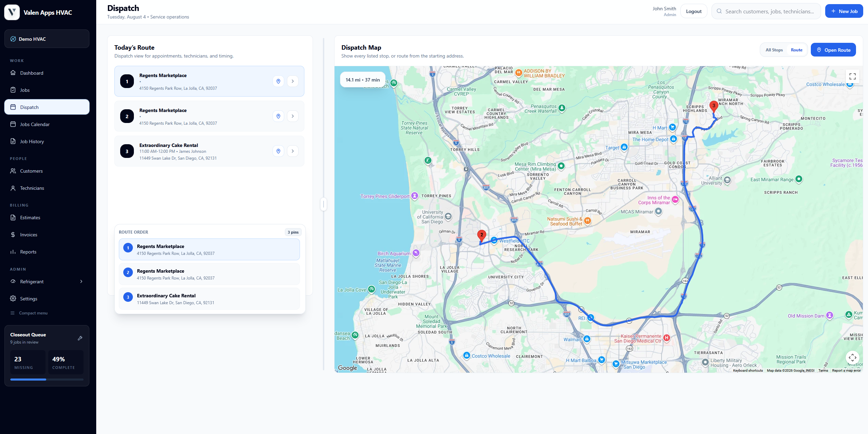Expand Extraordinary Cake Rental stop chevron
868x434 pixels.
click(293, 151)
